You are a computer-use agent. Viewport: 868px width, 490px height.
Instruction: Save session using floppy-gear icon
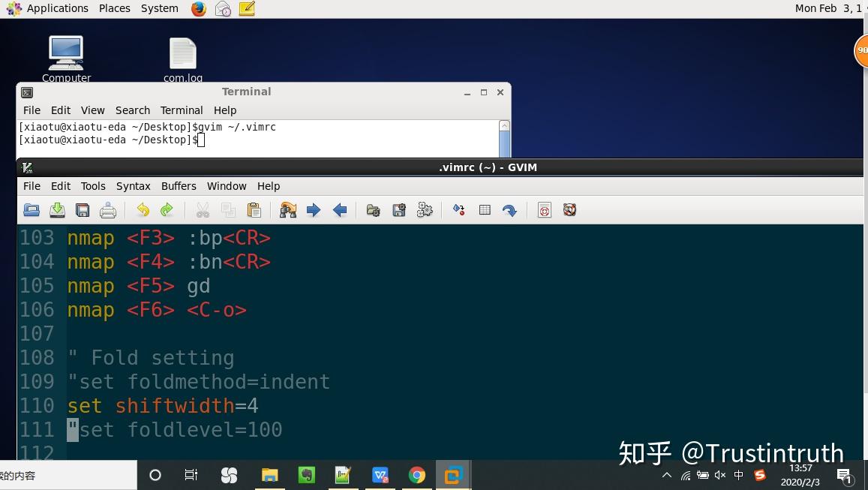(x=399, y=210)
